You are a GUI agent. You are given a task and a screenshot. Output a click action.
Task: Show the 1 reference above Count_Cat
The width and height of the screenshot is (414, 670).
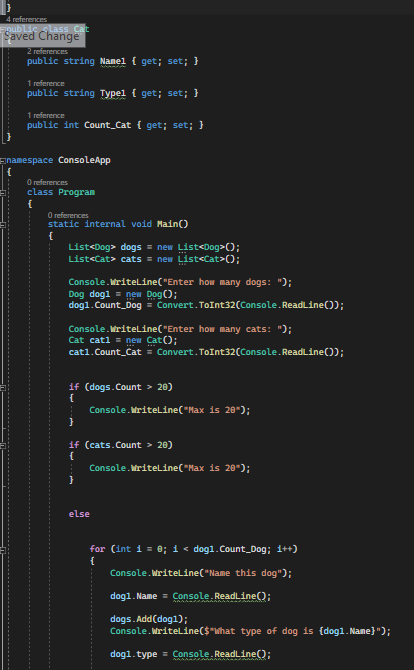[x=46, y=115]
